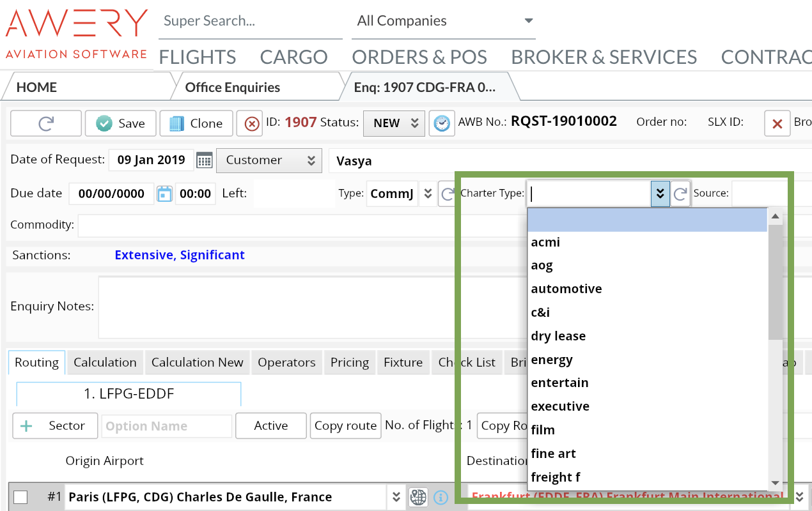Open the blue Due date calendar icon

coord(164,194)
